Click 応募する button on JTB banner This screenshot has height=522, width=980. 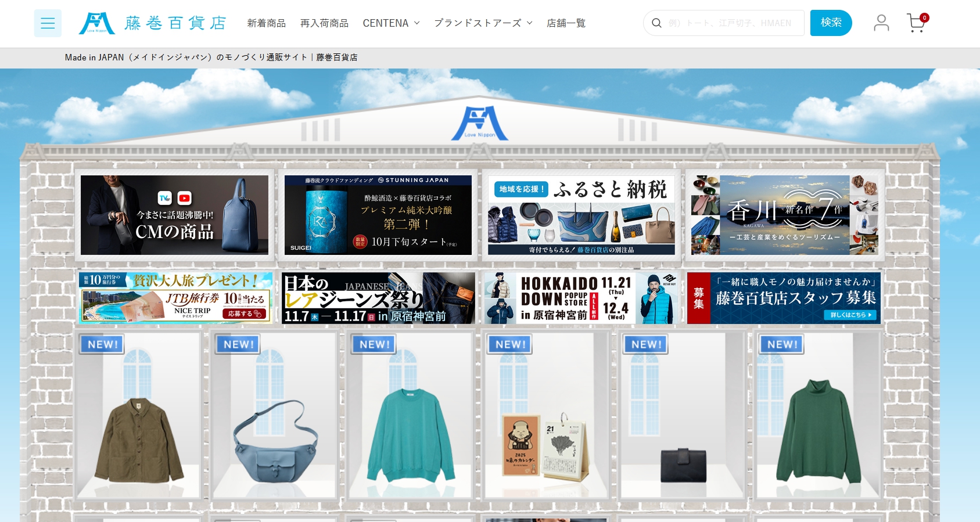[x=245, y=314]
